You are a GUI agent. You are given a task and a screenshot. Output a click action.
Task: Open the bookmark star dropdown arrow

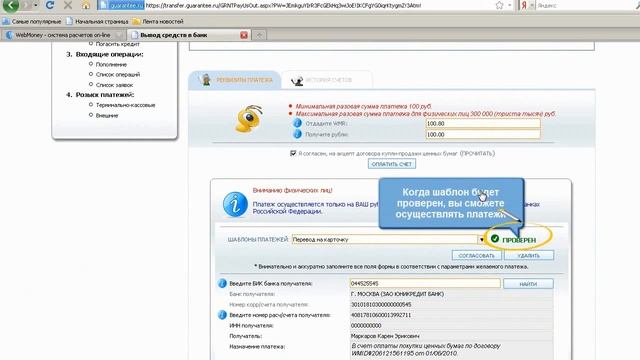tap(510, 5)
